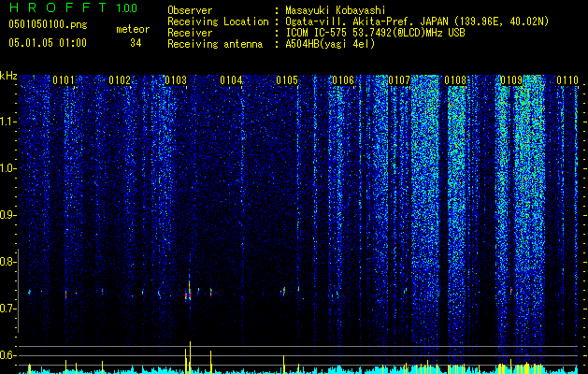Click the "meteor" label

pyautogui.click(x=133, y=29)
